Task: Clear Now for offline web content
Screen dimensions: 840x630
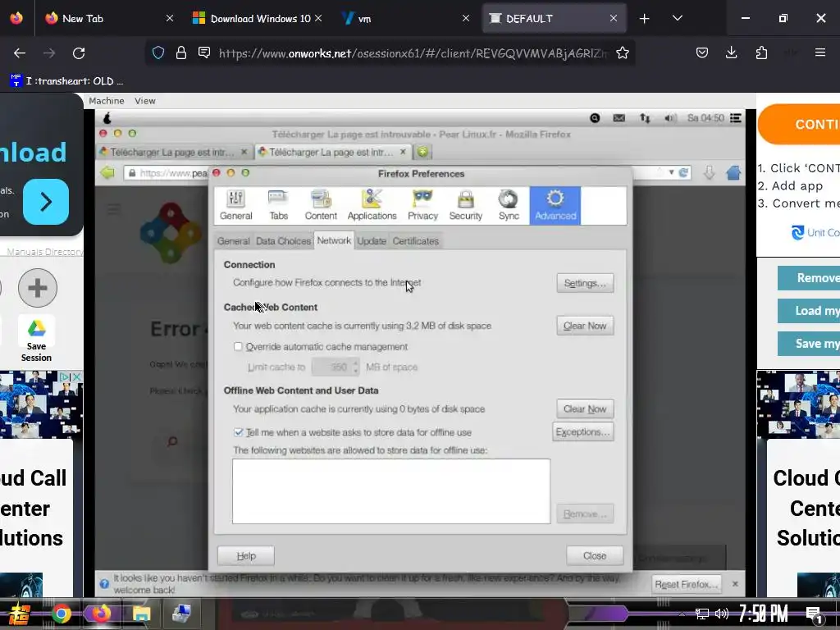Action: click(585, 409)
